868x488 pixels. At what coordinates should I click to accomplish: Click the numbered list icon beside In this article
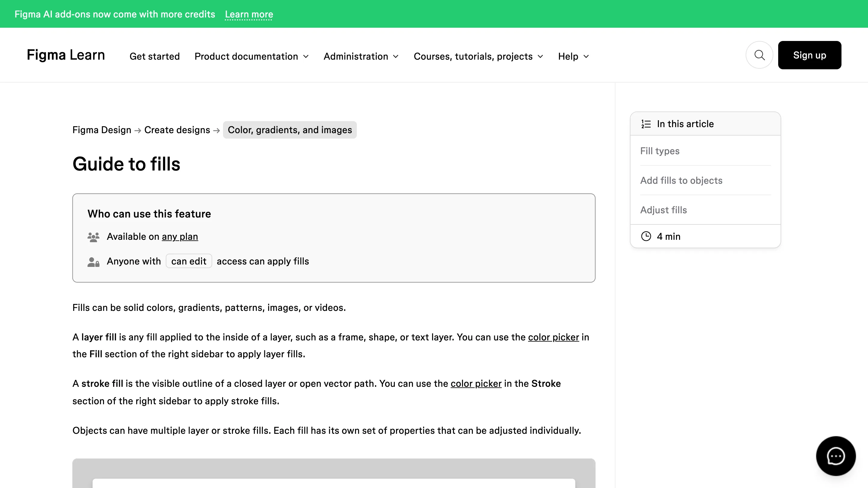pos(646,124)
